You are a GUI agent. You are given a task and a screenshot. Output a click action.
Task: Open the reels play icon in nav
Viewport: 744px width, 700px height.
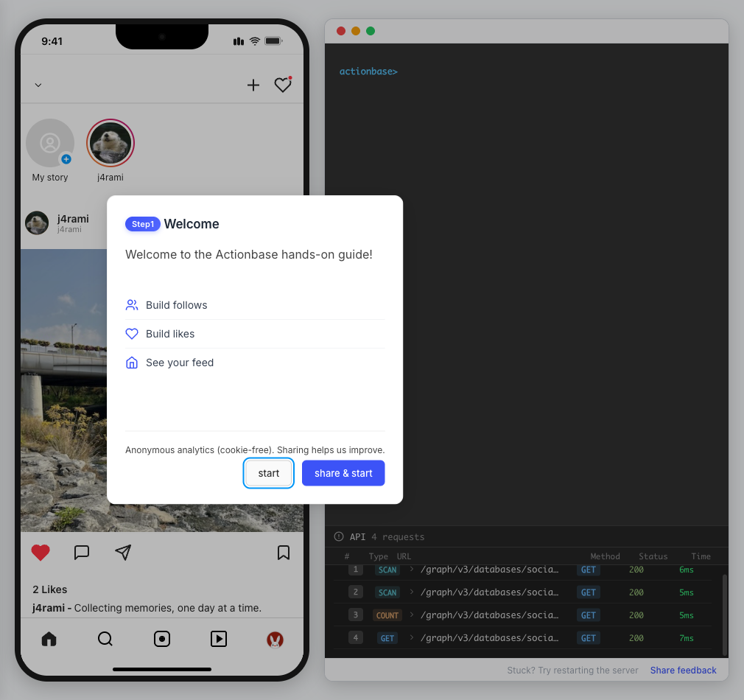pyautogui.click(x=219, y=639)
